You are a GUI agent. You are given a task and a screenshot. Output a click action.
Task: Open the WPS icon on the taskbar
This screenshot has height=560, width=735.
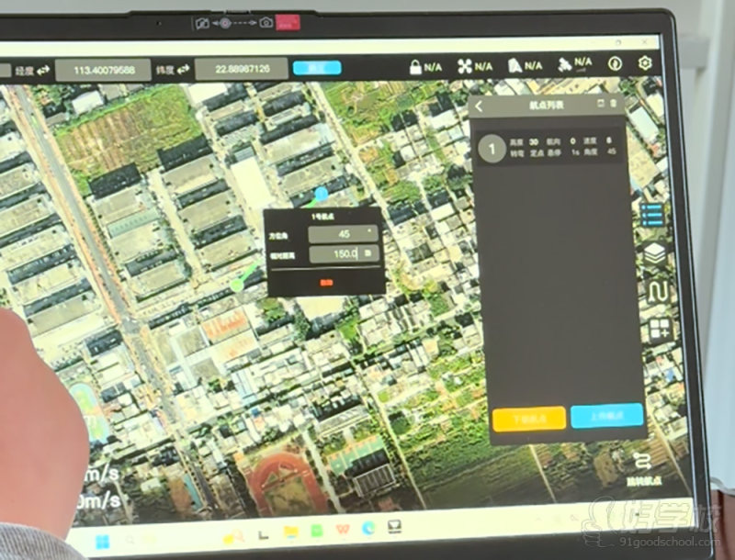(x=343, y=529)
